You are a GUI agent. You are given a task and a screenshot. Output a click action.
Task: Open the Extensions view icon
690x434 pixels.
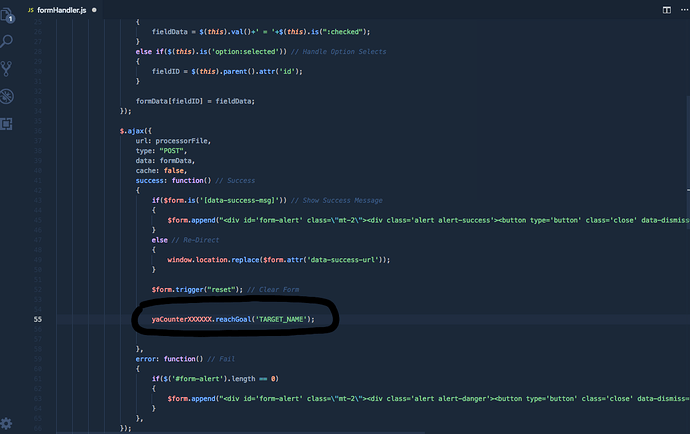(x=8, y=123)
